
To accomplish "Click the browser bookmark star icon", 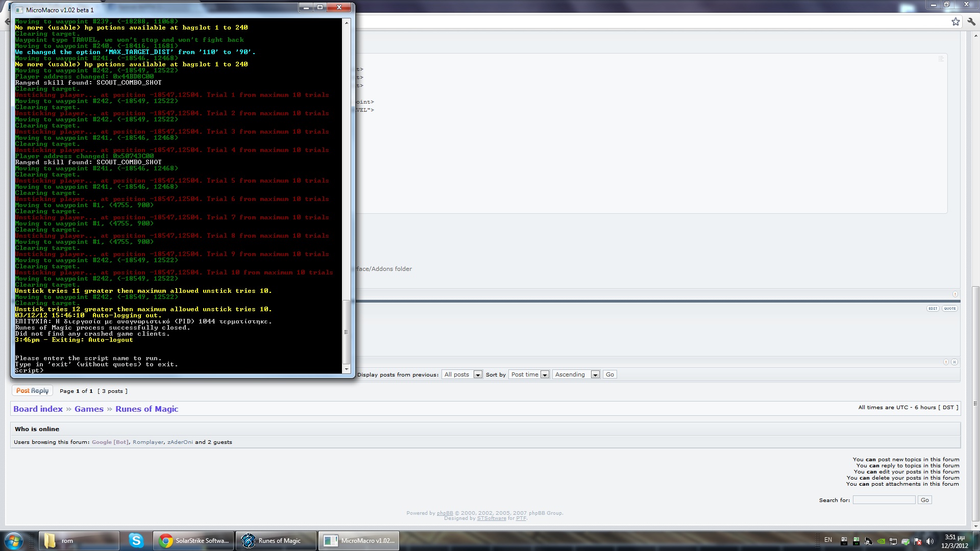I will click(955, 21).
